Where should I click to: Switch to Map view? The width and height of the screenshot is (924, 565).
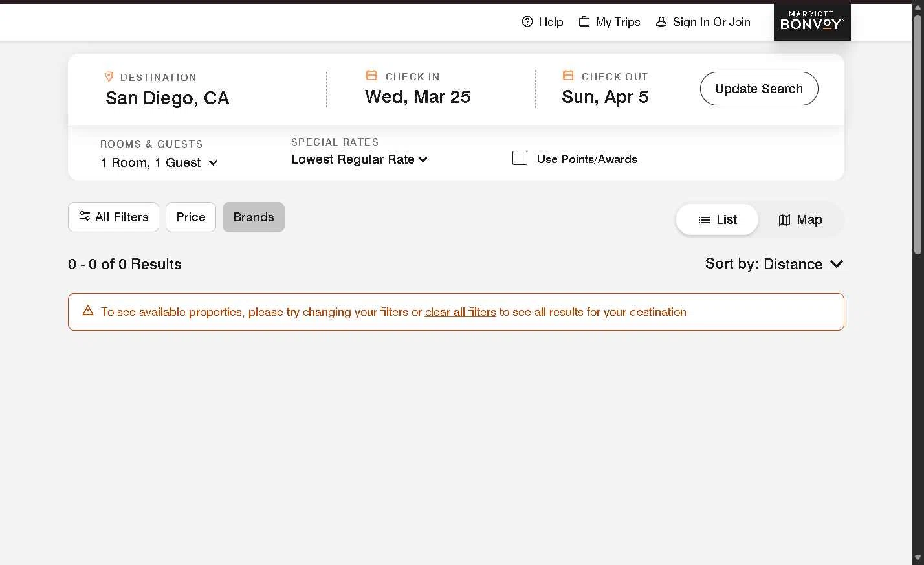[x=800, y=220]
